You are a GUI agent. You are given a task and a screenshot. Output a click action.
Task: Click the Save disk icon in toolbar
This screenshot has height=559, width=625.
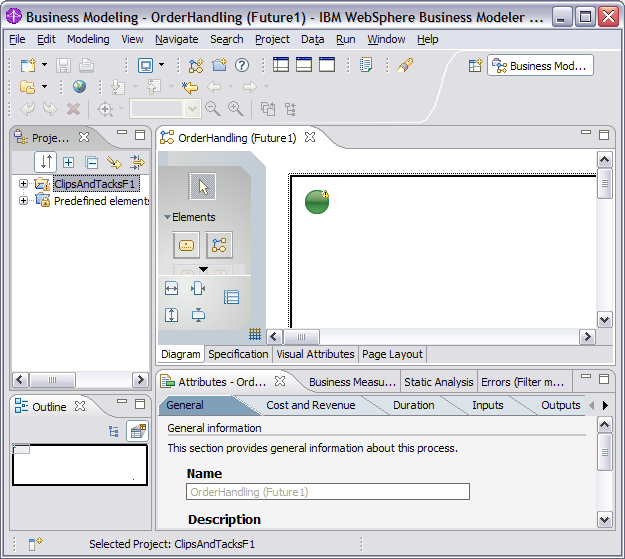click(63, 65)
